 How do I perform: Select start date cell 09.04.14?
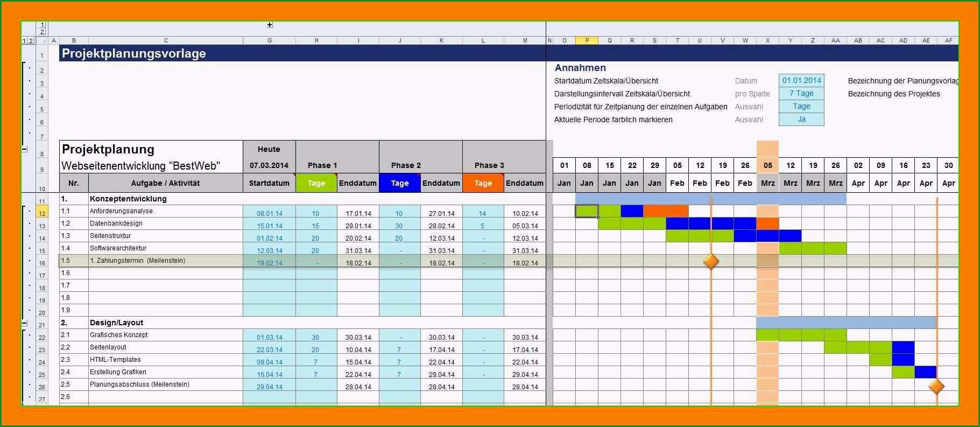pos(270,360)
